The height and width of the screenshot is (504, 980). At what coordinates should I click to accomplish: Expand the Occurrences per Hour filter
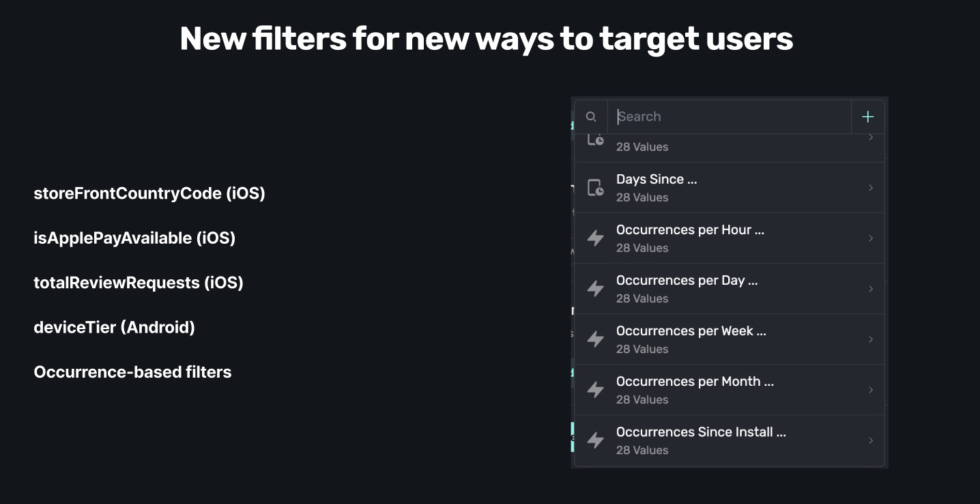tap(871, 238)
